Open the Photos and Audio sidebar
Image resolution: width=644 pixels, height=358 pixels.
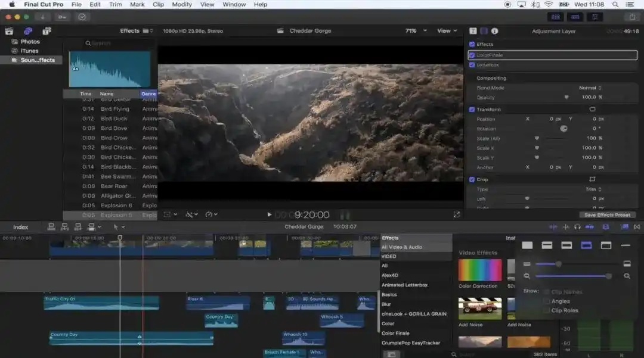tap(27, 31)
